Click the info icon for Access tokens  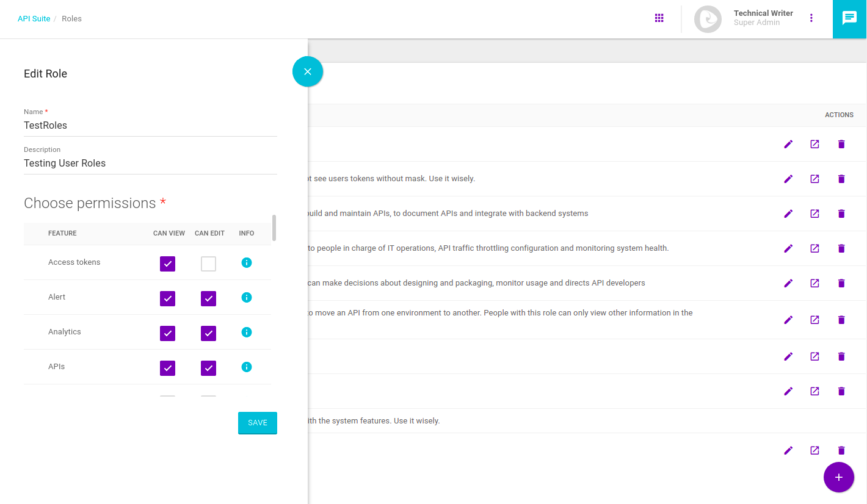(247, 262)
